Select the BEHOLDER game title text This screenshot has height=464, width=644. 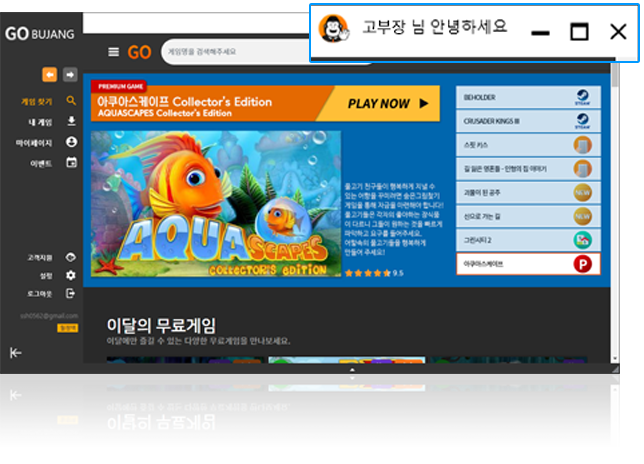pos(479,97)
